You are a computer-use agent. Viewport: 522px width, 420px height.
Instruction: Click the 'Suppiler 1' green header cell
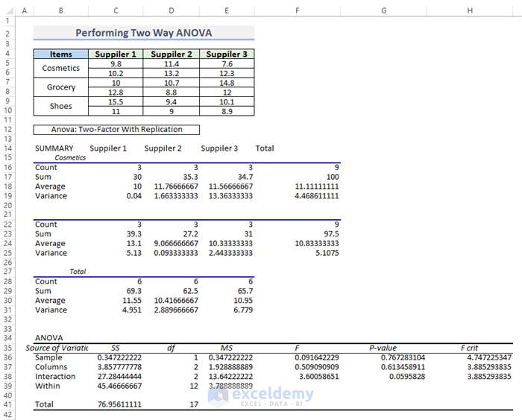coord(116,54)
